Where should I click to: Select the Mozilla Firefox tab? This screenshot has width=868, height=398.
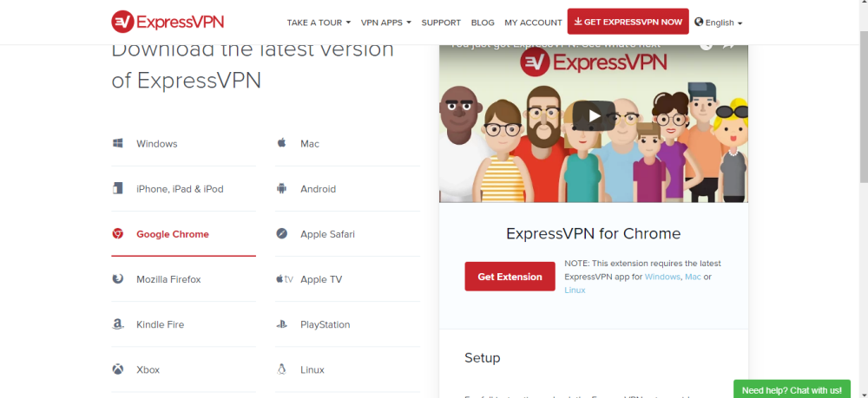(183, 279)
